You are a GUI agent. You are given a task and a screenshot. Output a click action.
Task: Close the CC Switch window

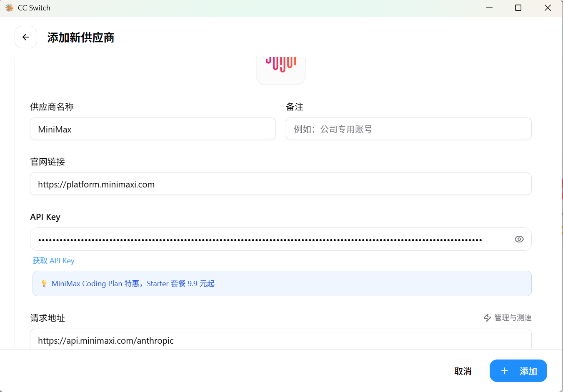548,8
